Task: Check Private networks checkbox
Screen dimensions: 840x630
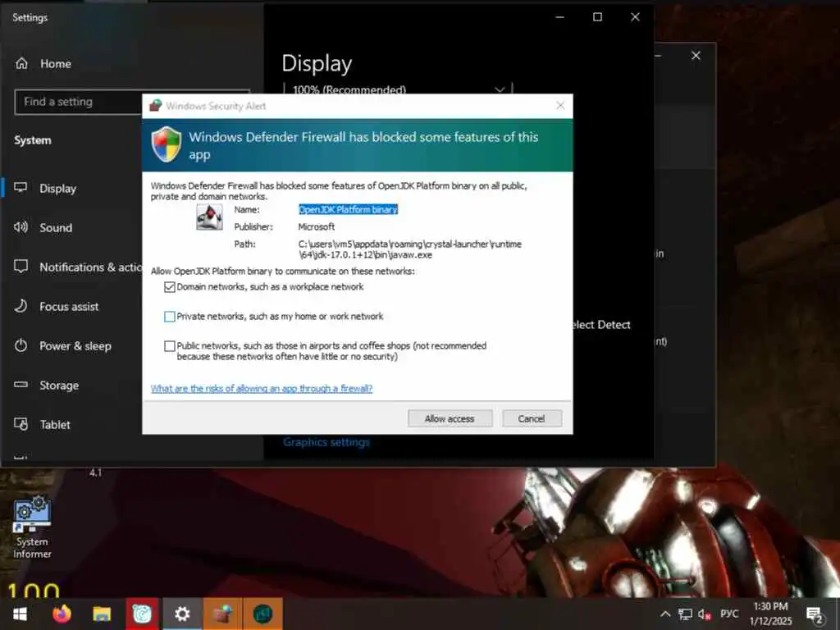Action: 169,317
